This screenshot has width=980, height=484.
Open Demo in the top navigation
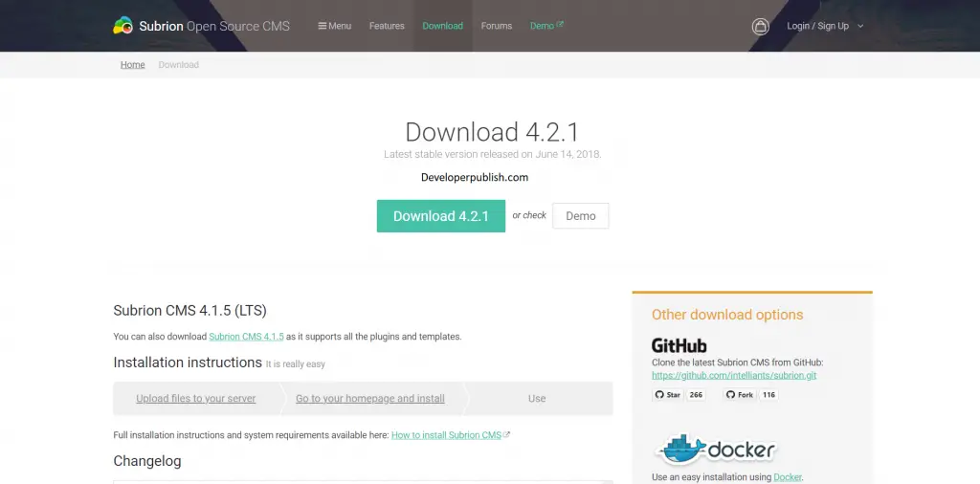[x=546, y=26]
